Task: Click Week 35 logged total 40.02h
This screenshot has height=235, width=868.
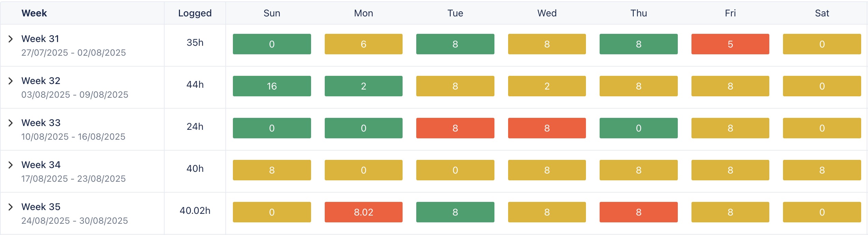Action: pos(195,211)
